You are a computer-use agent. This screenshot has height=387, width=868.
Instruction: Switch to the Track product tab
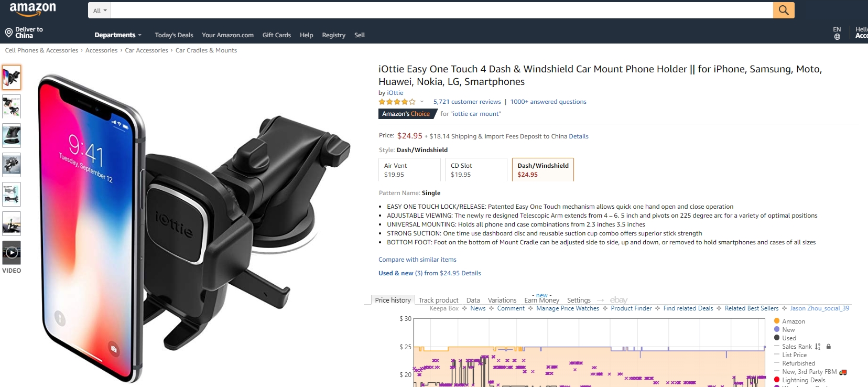[438, 300]
